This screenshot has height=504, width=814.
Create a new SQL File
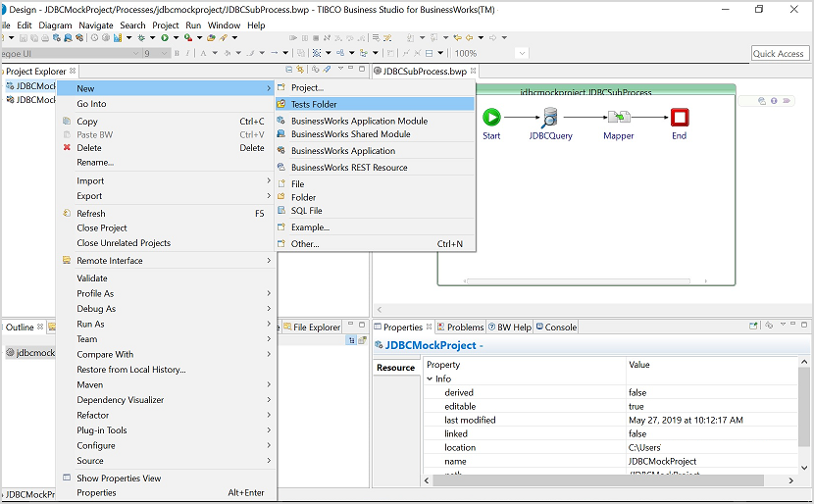pyautogui.click(x=306, y=211)
